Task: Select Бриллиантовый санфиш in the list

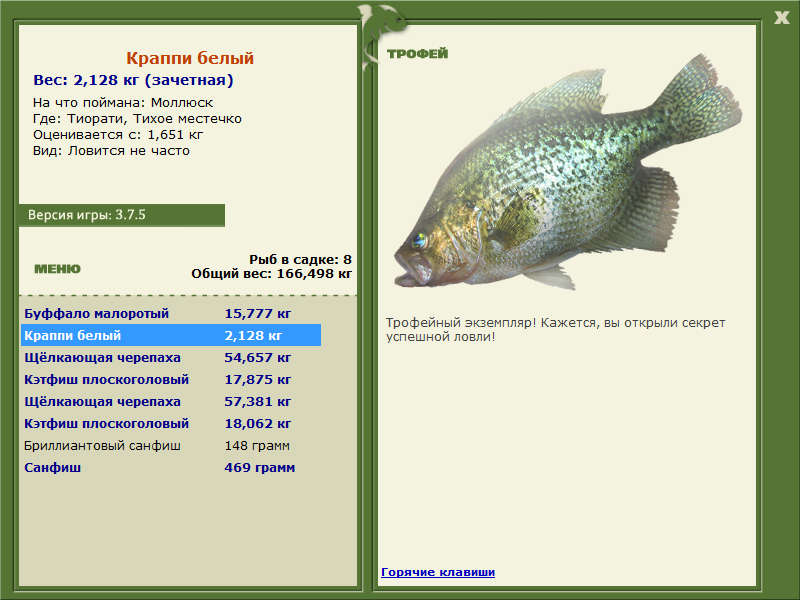Action: [171, 445]
